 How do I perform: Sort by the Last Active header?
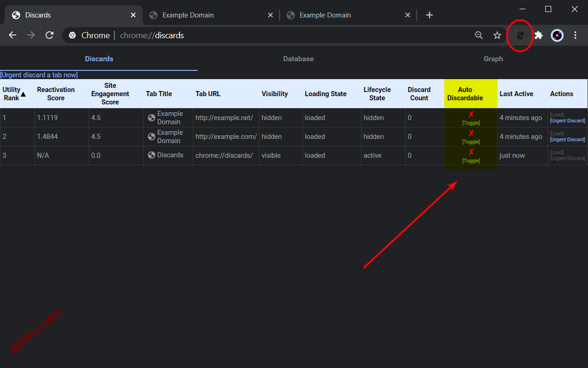pos(522,94)
